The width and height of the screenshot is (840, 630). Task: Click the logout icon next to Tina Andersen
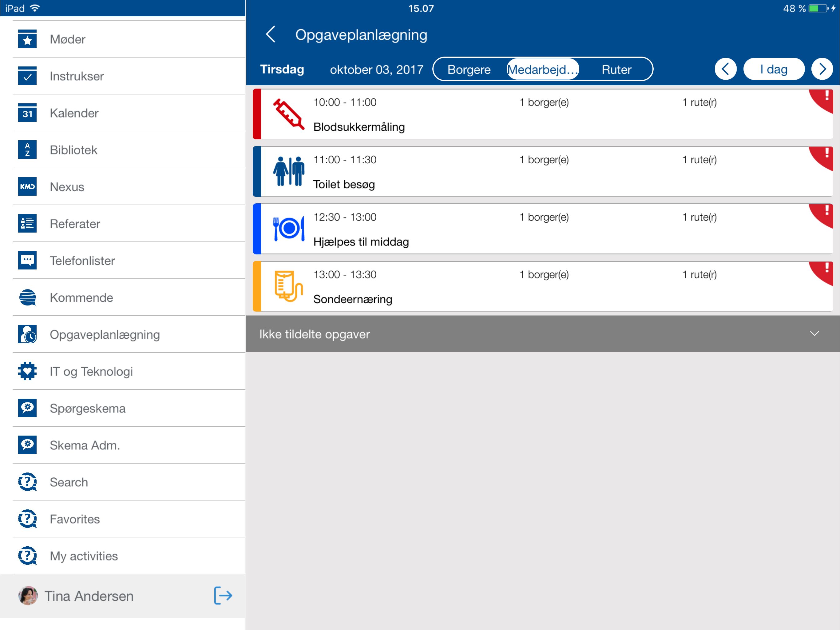223,595
